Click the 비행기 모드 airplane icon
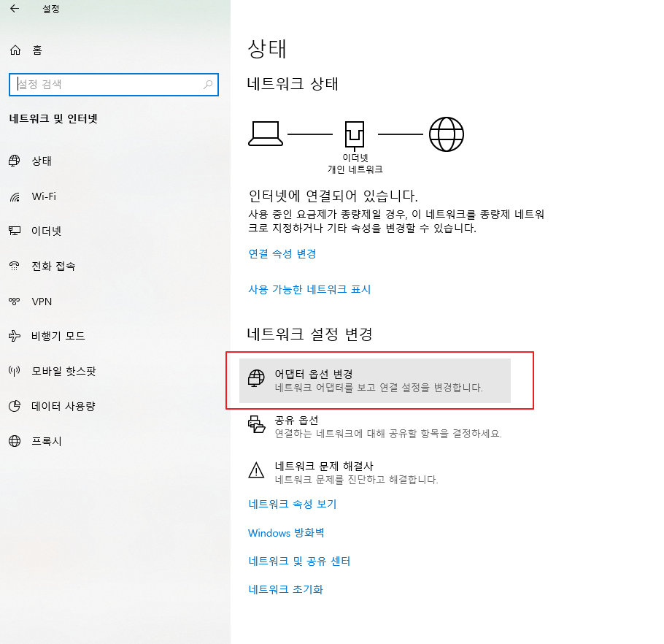664x644 pixels. coord(15,336)
